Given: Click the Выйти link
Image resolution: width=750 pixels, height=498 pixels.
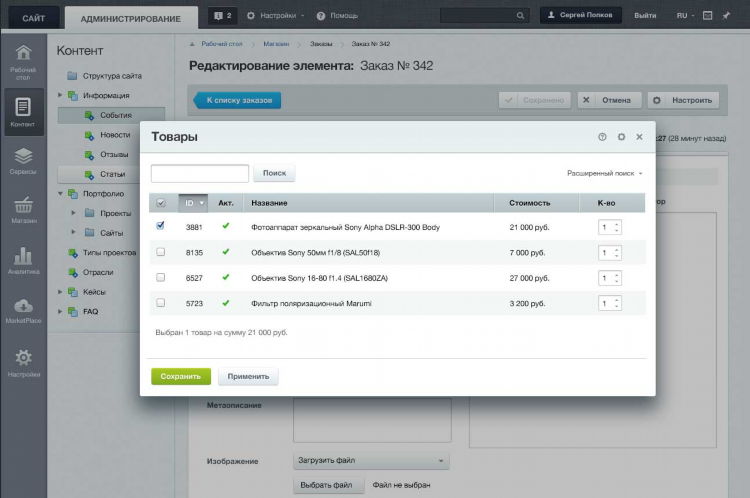Looking at the screenshot, I should (x=645, y=15).
